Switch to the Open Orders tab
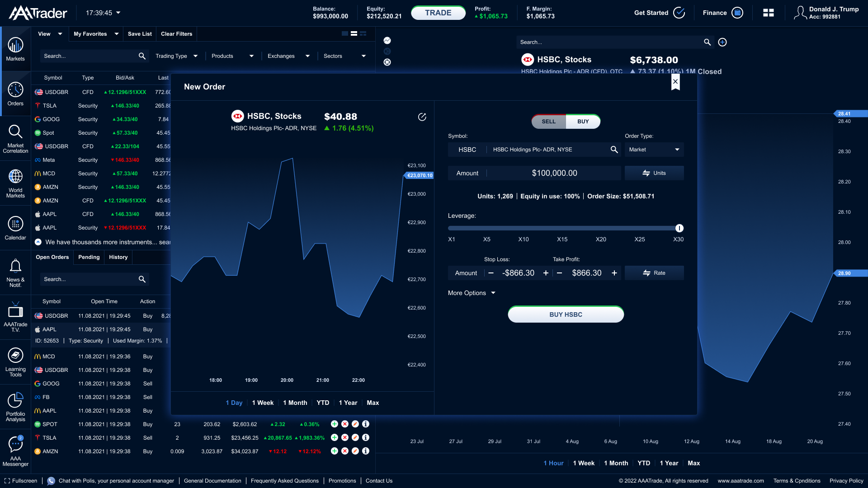The image size is (868, 488). (52, 257)
